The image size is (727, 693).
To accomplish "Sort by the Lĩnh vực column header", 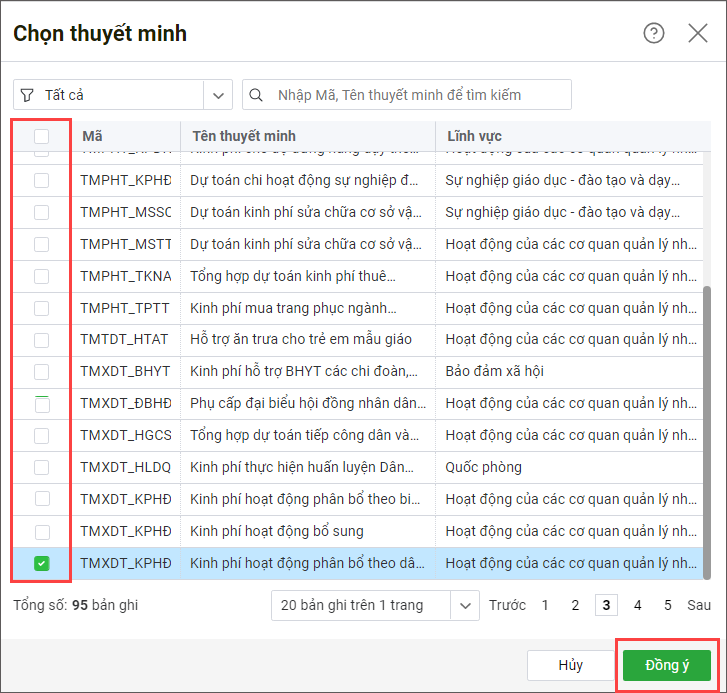I will pyautogui.click(x=474, y=136).
